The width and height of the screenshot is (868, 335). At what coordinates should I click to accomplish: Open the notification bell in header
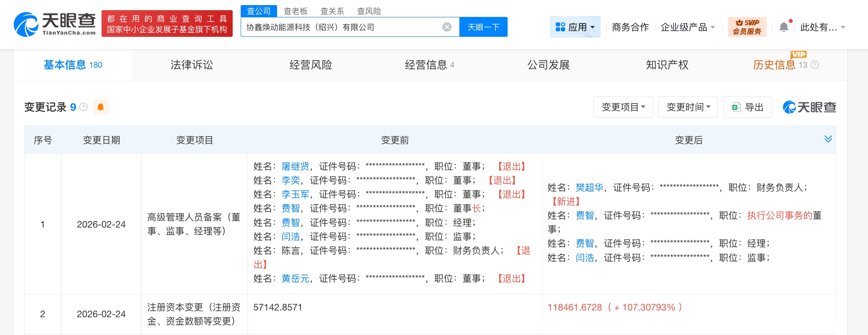coord(783,27)
